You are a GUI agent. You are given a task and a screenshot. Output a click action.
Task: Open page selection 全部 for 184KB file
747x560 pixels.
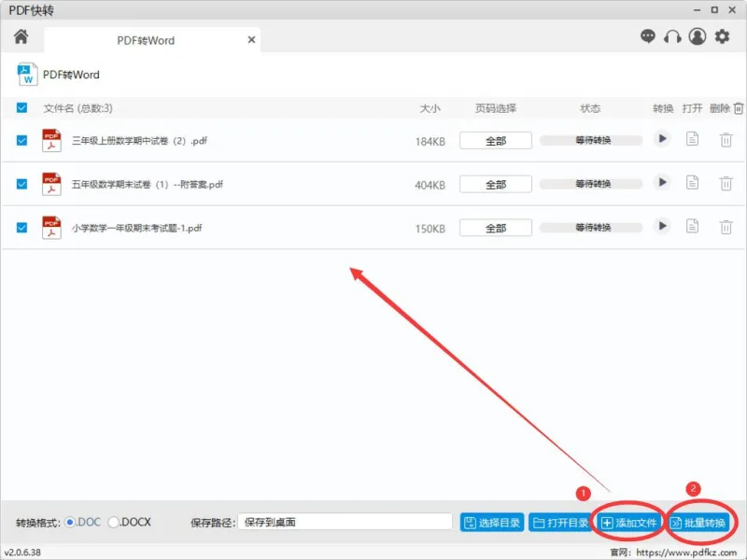496,141
